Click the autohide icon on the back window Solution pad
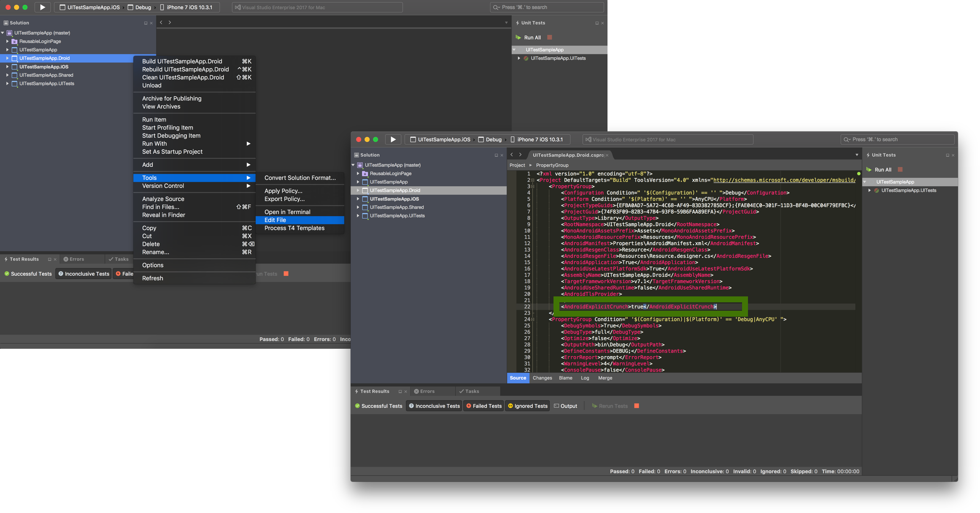980x513 pixels. point(146,23)
